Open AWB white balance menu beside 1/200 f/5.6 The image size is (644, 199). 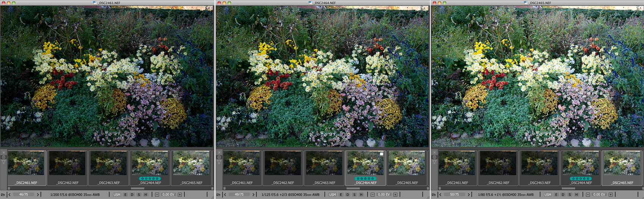(96, 194)
